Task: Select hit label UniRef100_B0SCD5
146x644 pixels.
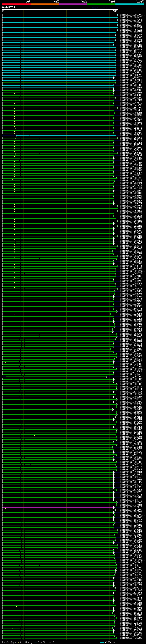Action: pos(131,98)
